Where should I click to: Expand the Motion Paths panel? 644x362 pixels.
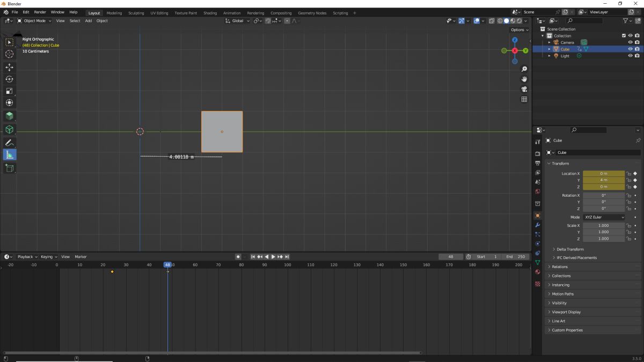562,294
